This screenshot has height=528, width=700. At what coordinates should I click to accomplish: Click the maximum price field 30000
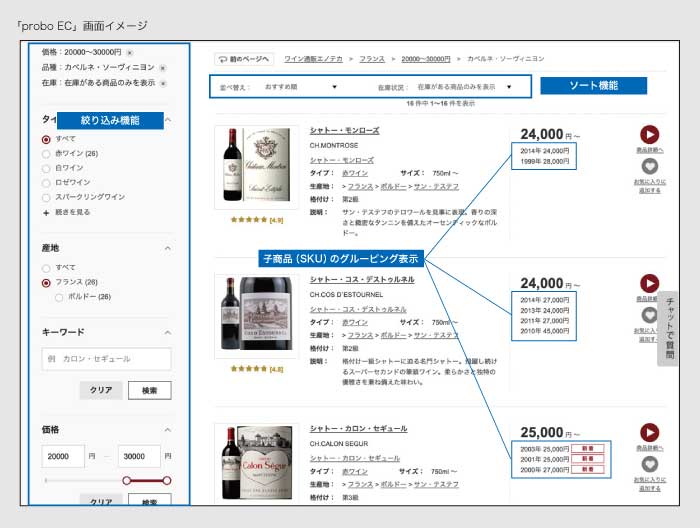coord(139,456)
